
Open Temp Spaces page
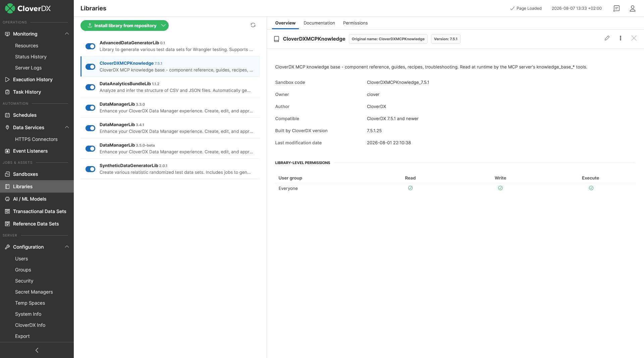pyautogui.click(x=30, y=303)
